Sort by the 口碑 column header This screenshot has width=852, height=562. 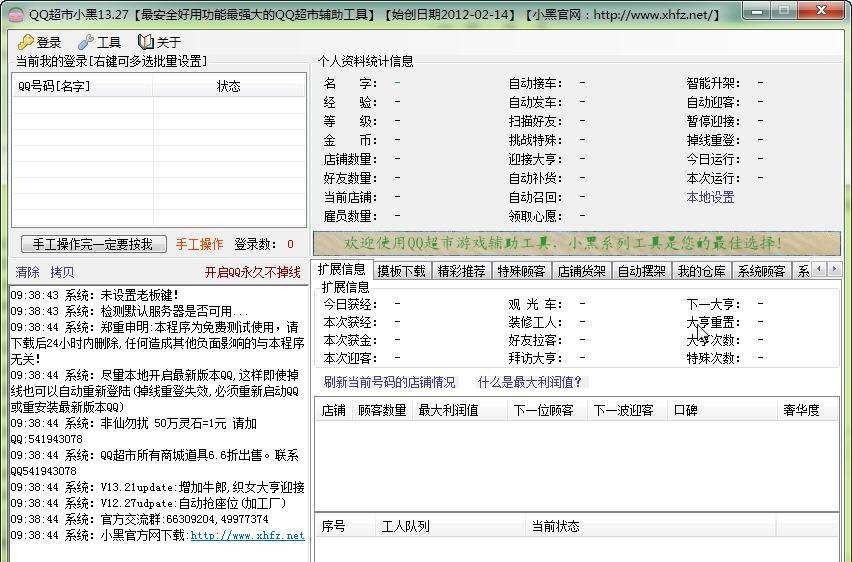pyautogui.click(x=722, y=410)
